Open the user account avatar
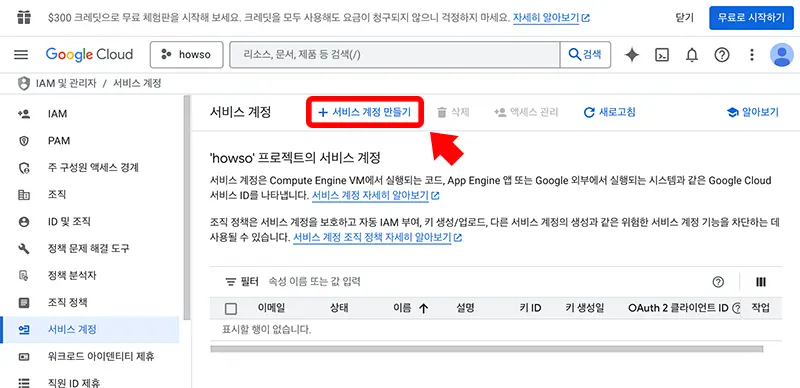 point(782,55)
